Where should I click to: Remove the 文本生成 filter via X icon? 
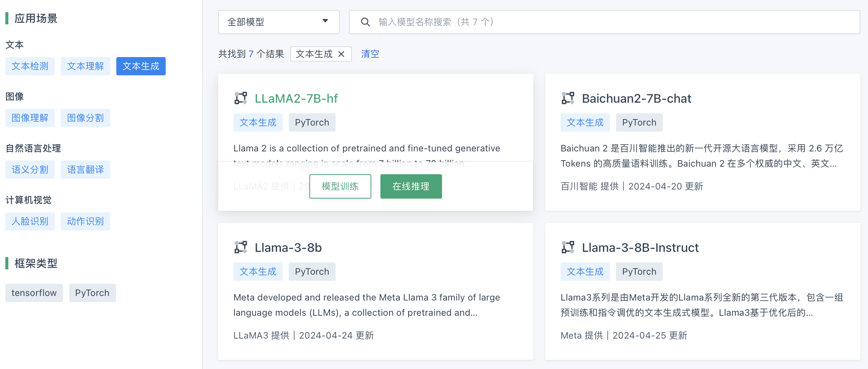pos(341,54)
